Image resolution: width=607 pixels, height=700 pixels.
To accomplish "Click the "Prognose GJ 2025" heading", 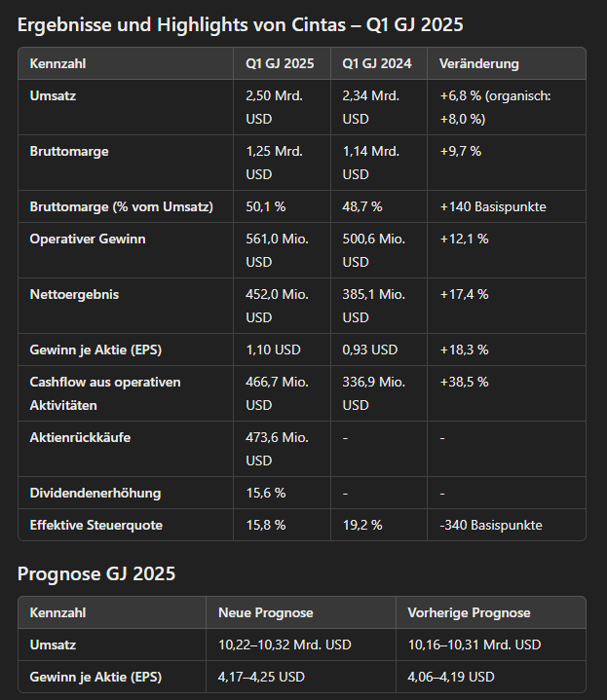I will (x=96, y=573).
